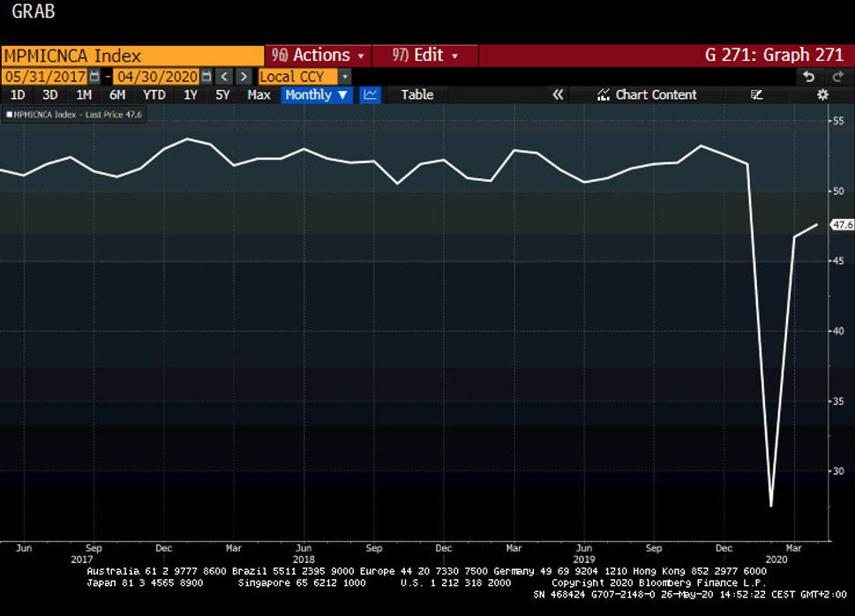Switch to the Table view
855x616 pixels.
417,94
